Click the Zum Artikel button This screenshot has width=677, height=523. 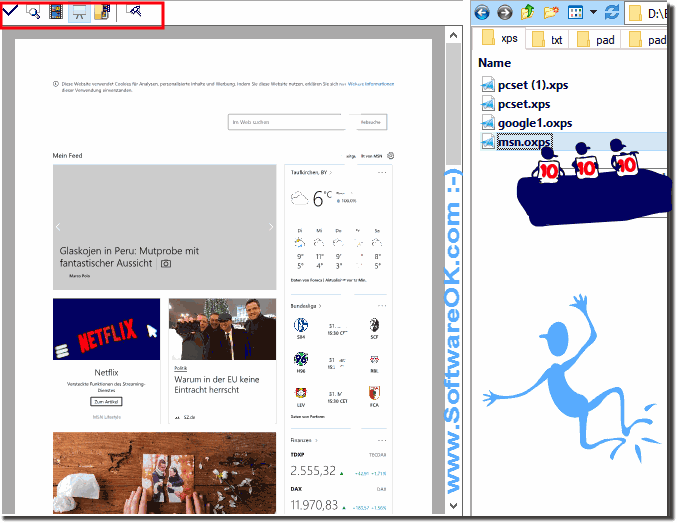click(106, 402)
